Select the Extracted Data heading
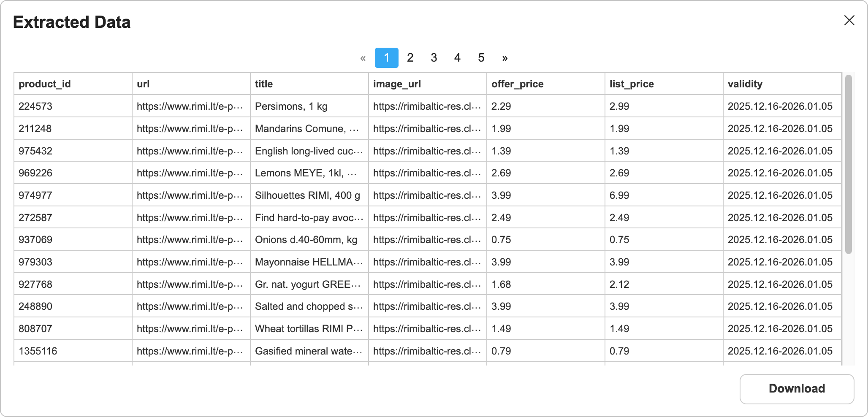 coord(72,22)
